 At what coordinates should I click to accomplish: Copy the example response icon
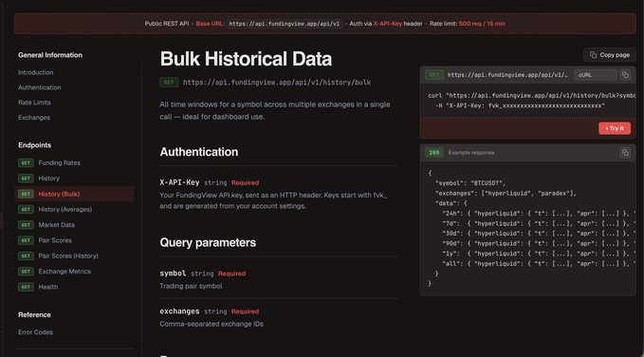pyautogui.click(x=625, y=153)
